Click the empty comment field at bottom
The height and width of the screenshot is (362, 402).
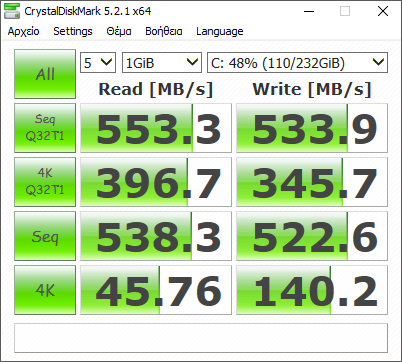click(x=201, y=338)
